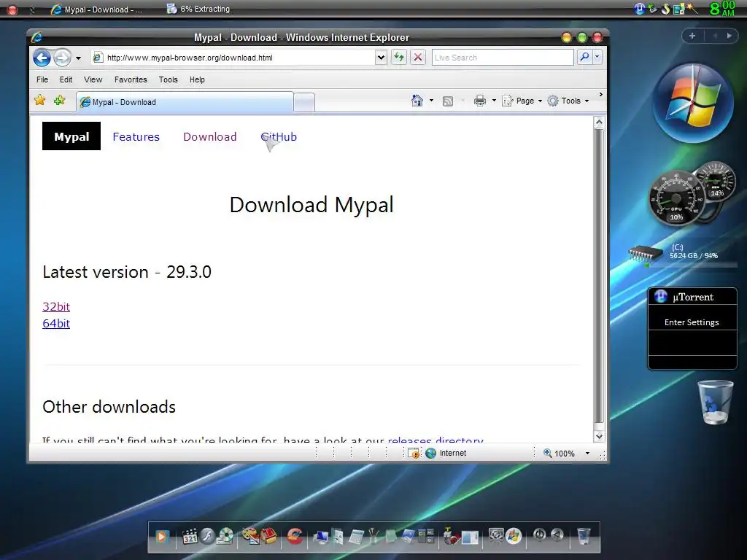This screenshot has height=560, width=747.
Task: Expand the command bar overflow chevron
Action: pos(601,95)
